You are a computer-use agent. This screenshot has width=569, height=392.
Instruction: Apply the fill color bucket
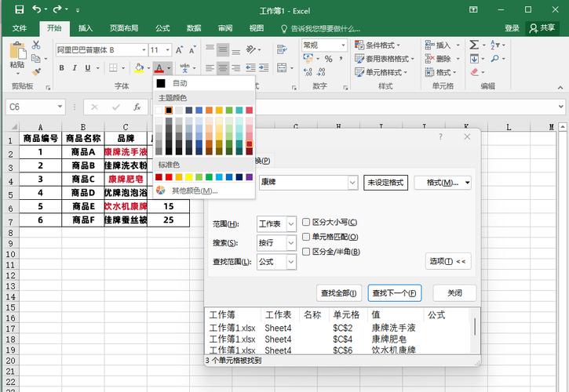click(x=139, y=67)
